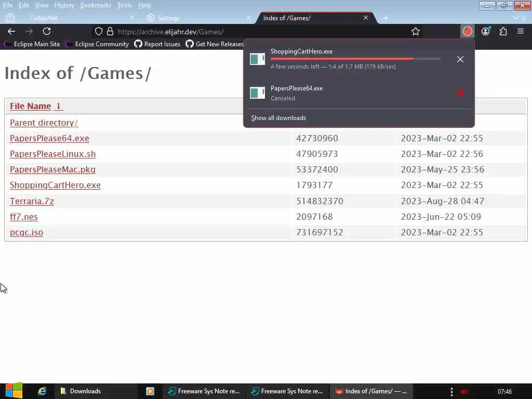This screenshot has width=532, height=399.
Task: Open the Edit menu
Action: tap(23, 5)
